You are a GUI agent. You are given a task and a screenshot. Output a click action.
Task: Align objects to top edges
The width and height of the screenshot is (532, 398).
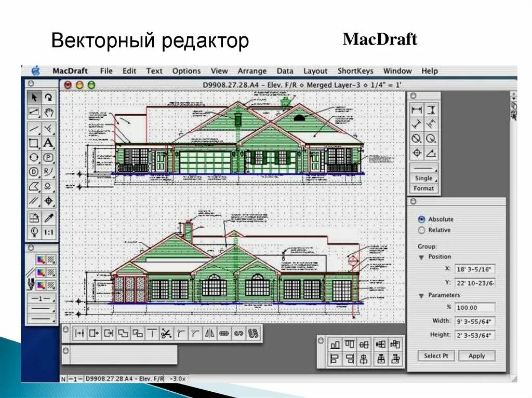pos(349,345)
